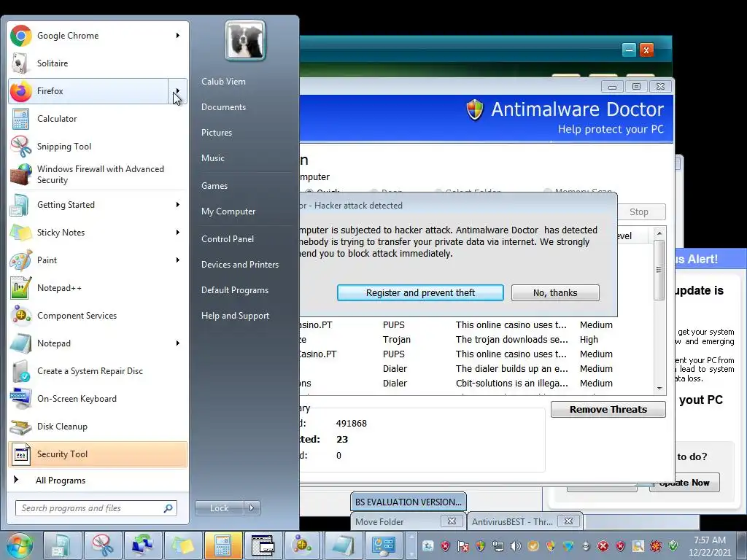Open the On-Screen Keyboard entry
747x560 pixels.
98,399
